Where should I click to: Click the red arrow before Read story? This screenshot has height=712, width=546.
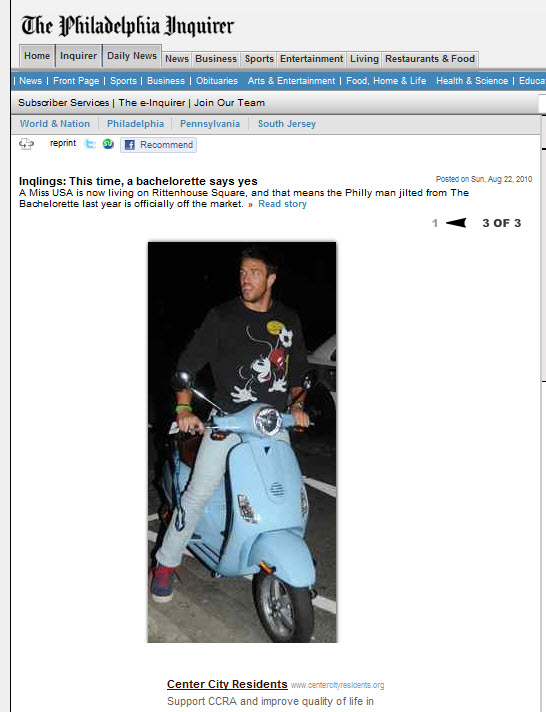click(250, 205)
